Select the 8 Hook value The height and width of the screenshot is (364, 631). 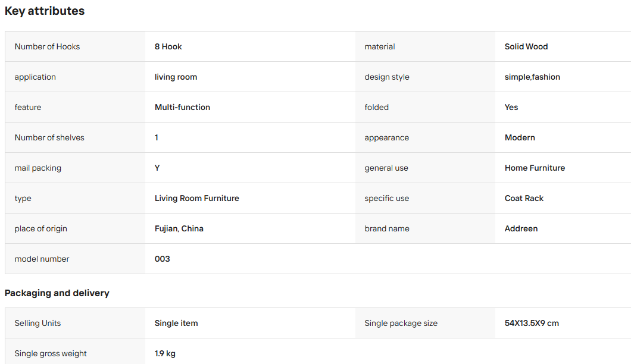[168, 46]
